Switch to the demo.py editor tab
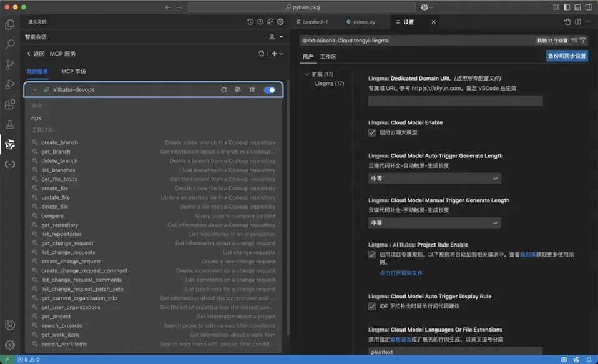Viewport: 598px width, 364px height. pyautogui.click(x=360, y=22)
